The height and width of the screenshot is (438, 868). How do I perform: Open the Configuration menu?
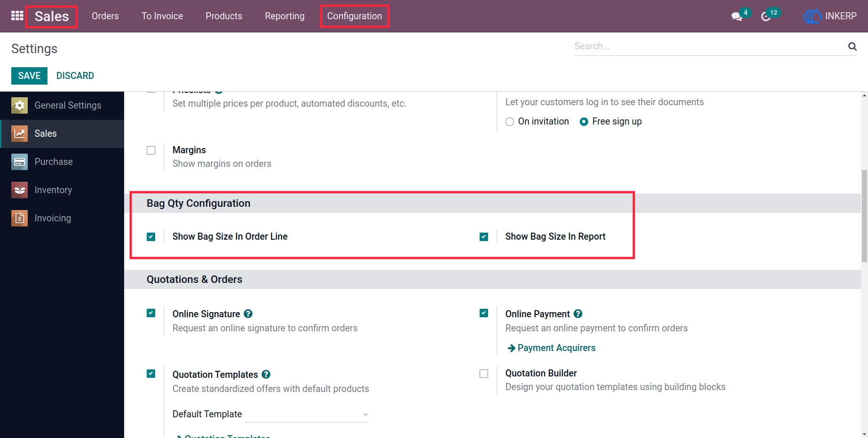[355, 16]
